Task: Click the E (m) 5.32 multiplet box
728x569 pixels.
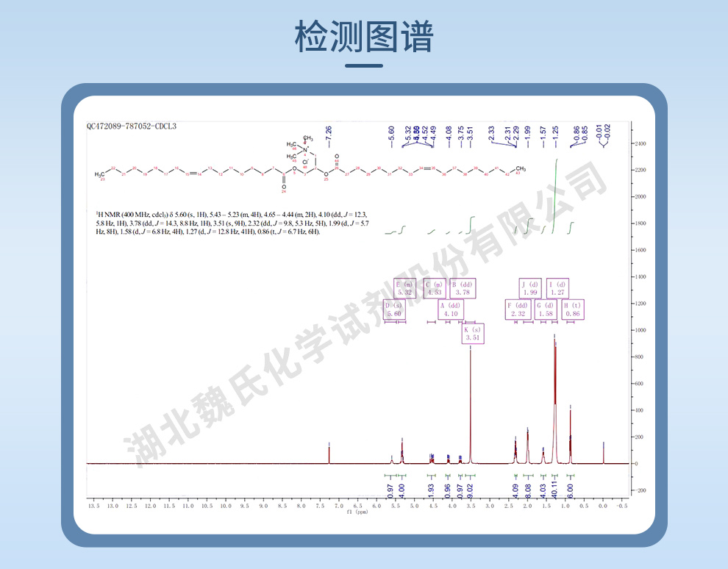Action: click(x=404, y=288)
